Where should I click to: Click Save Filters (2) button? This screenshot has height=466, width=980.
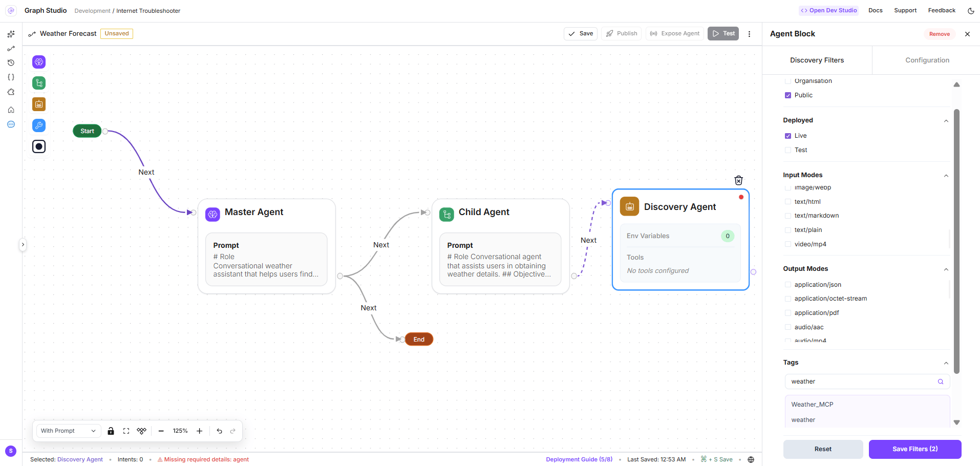[x=915, y=449]
